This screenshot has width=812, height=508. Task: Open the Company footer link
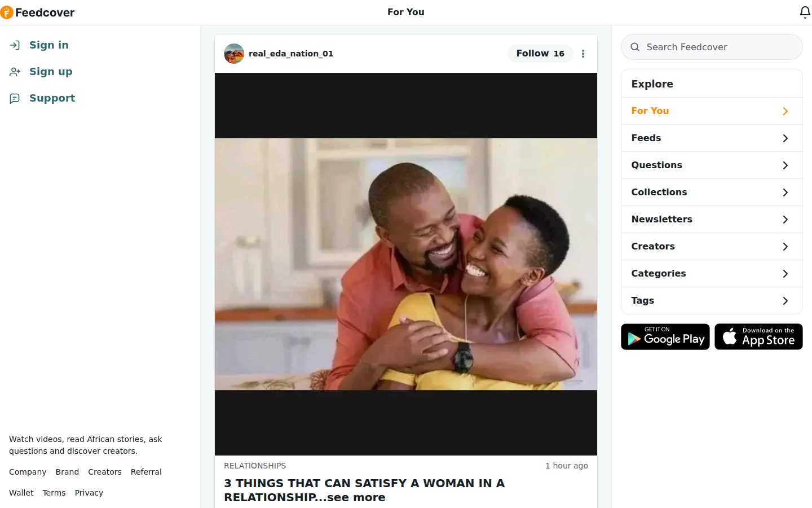pyautogui.click(x=28, y=472)
